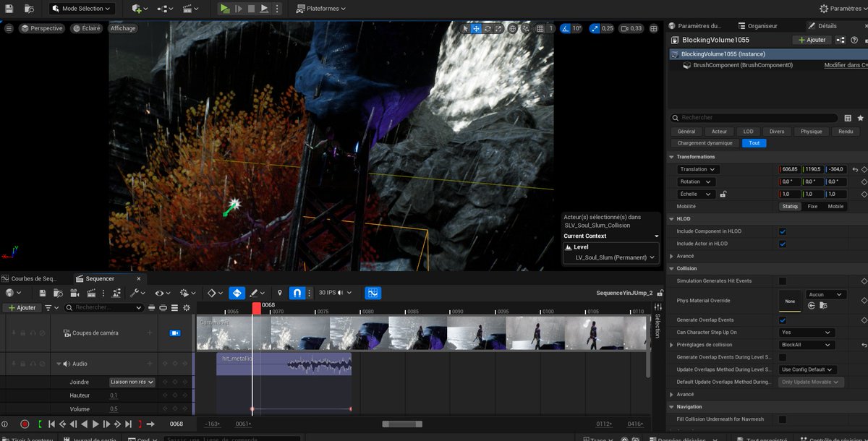
Task: Open the Perspective view mode dropdown
Action: [42, 28]
